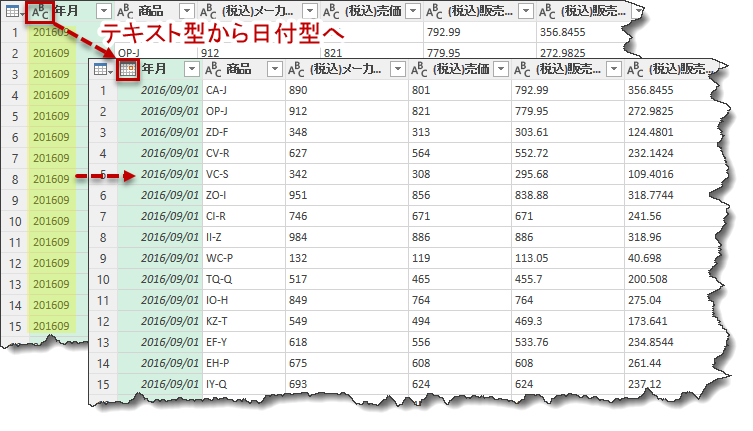Click the 984 cell in the II-Z row
Image resolution: width=753 pixels, height=431 pixels.
click(x=347, y=237)
